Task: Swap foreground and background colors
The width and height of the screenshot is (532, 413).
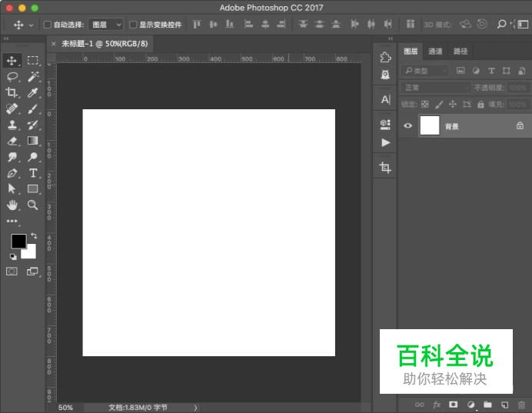Action: point(33,235)
